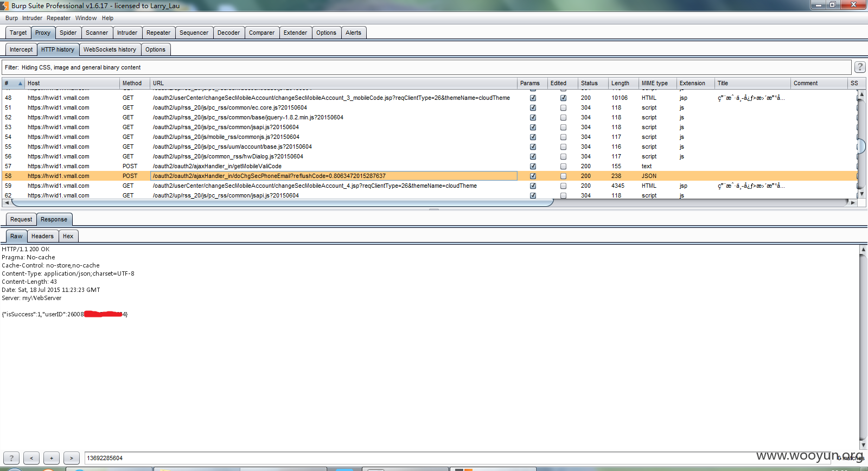Screen dimensions: 868x471
Task: Sort by the Comment column header
Action: click(819, 83)
